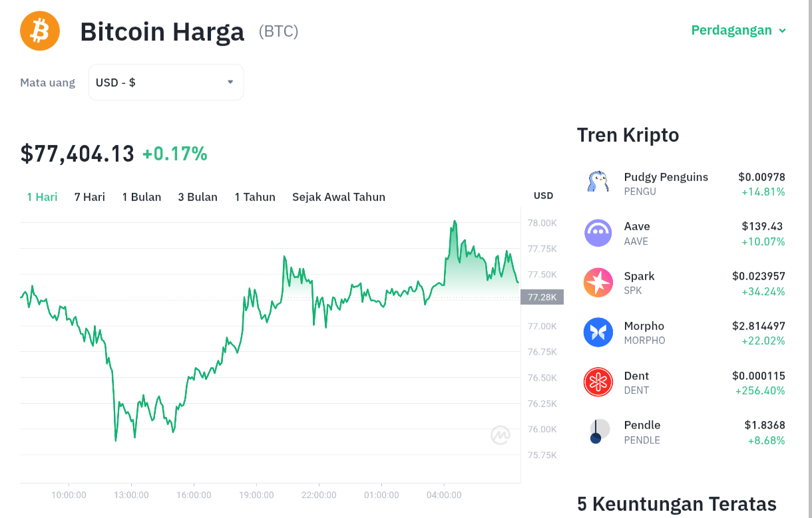Open the Morpho butterfly icon
Image resolution: width=812 pixels, height=518 pixels.
pyautogui.click(x=598, y=332)
